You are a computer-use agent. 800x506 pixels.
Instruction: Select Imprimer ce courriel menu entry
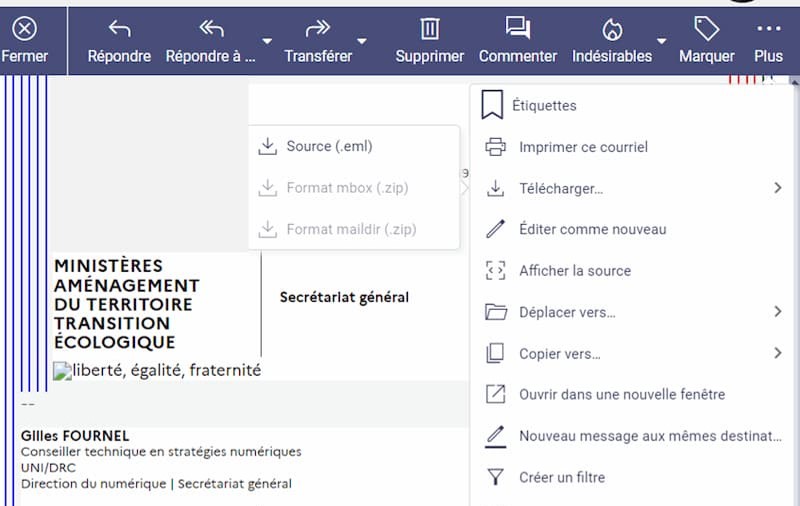click(583, 147)
